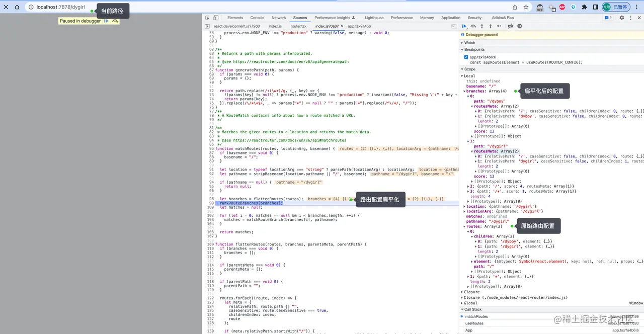This screenshot has width=644, height=334.
Task: Step into next function call
Action: 482,26
